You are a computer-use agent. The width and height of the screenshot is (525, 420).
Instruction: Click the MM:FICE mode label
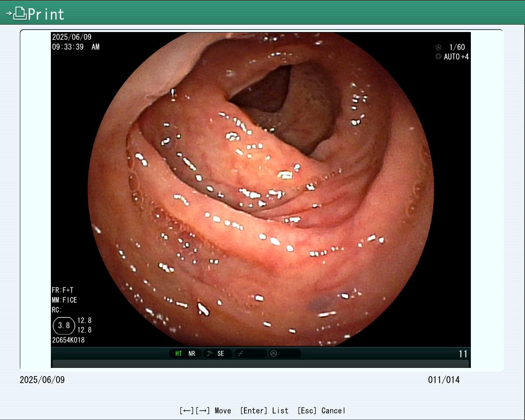point(64,300)
